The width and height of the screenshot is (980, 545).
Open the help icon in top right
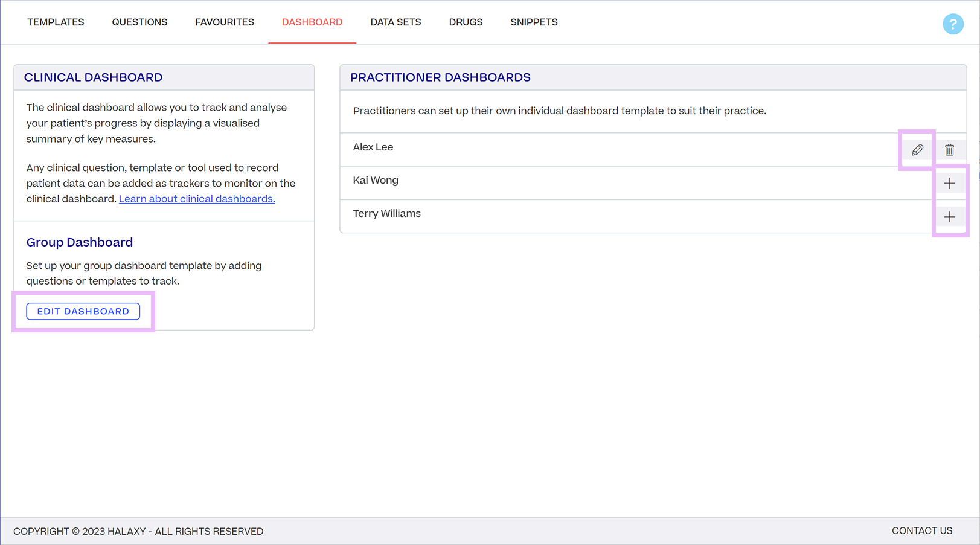click(x=953, y=24)
